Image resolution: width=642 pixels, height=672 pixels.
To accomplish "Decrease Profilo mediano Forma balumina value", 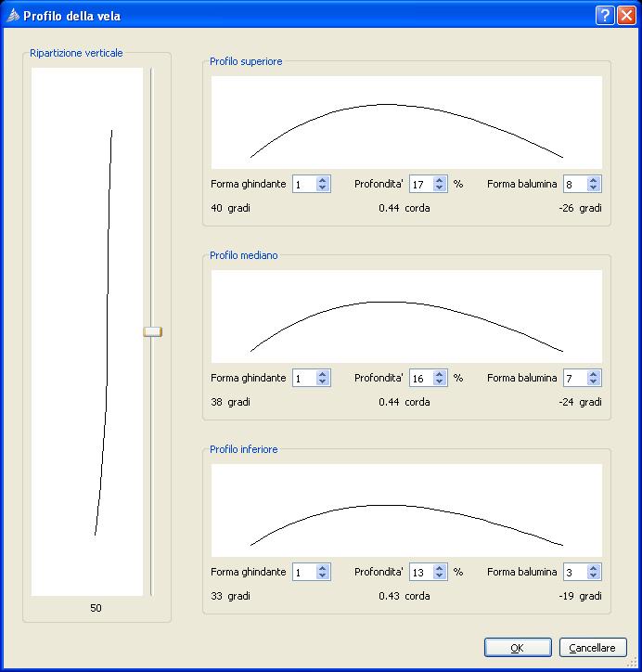I will 594,382.
